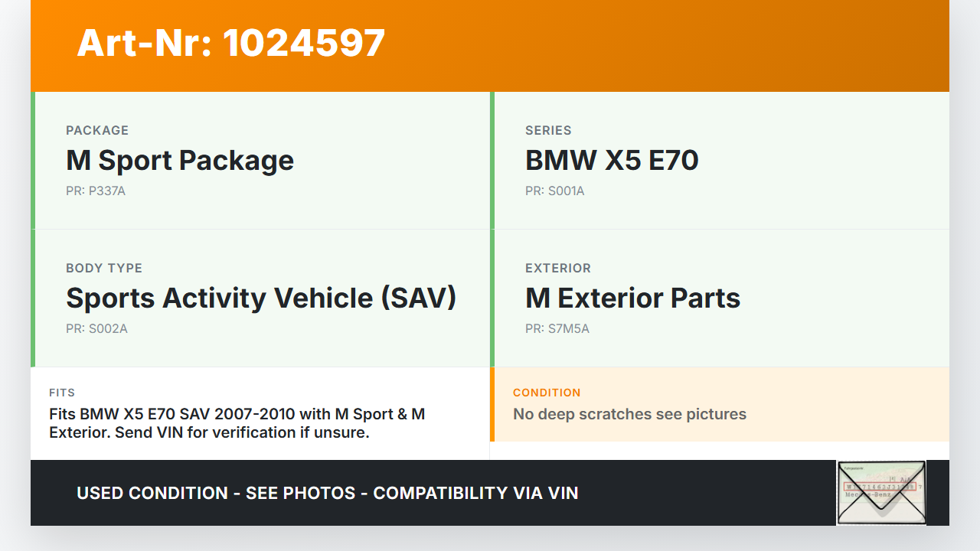Click the orange CONDITION label

pos(547,393)
